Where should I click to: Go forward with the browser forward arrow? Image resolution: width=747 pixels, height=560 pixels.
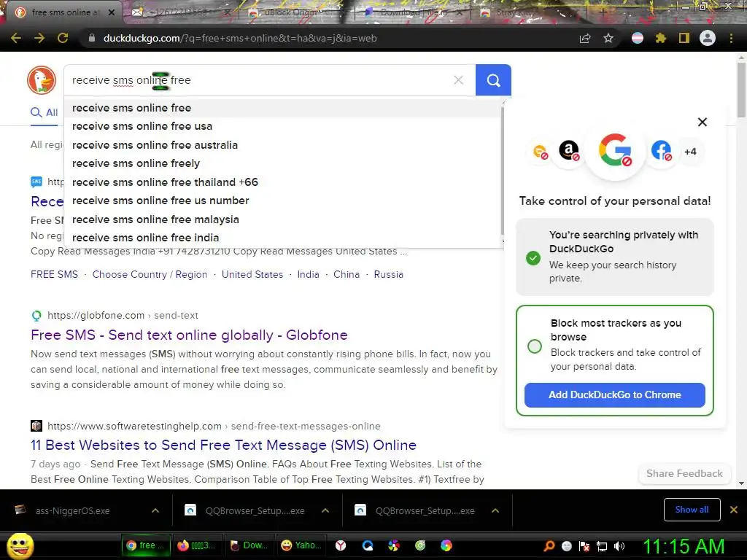pos(39,38)
